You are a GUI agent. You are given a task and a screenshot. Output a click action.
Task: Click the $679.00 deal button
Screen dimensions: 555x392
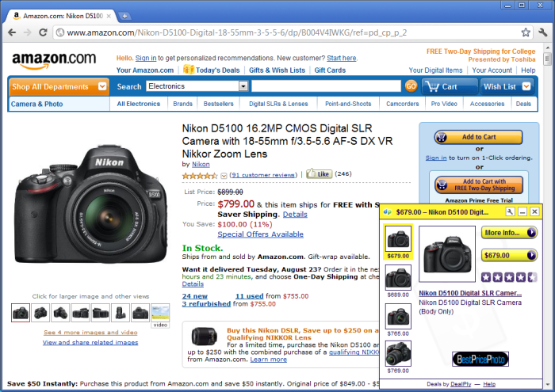(509, 255)
